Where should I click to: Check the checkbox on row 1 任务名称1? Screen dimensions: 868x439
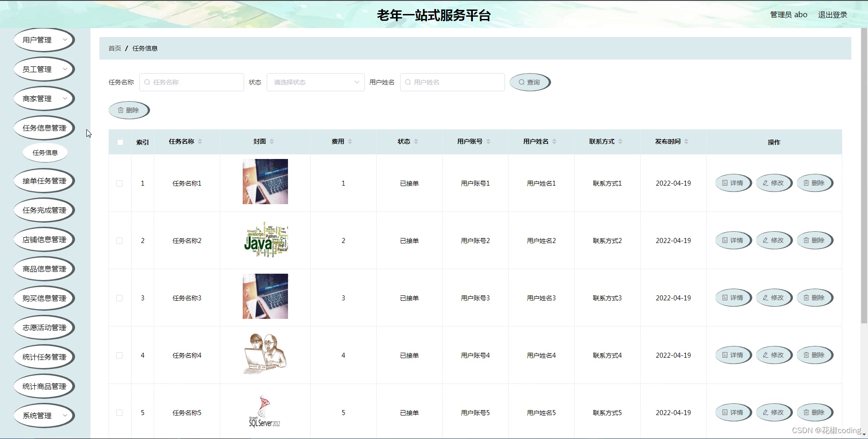pos(119,183)
